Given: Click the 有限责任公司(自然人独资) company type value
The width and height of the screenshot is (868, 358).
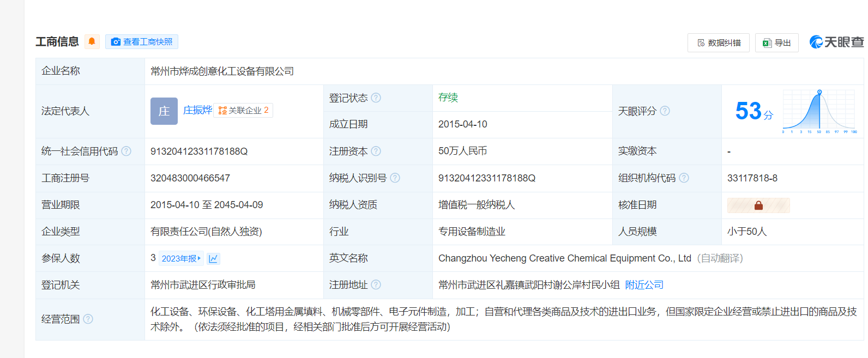Looking at the screenshot, I should point(206,232).
